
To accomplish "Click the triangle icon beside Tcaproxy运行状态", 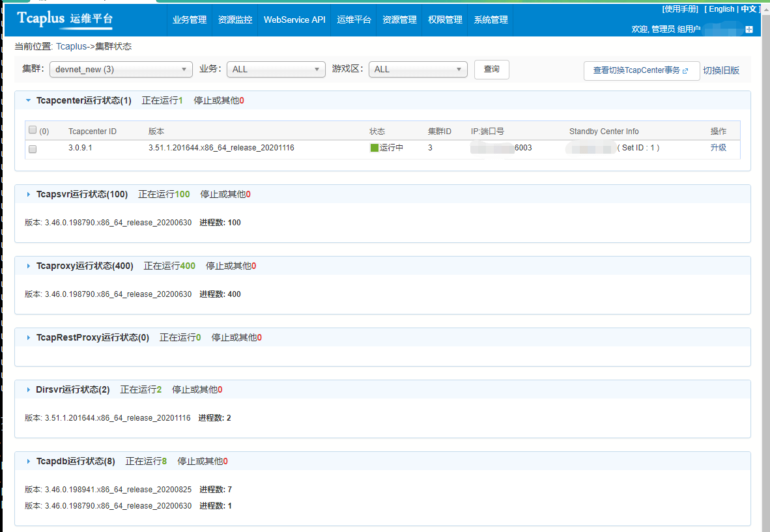I will tap(29, 266).
